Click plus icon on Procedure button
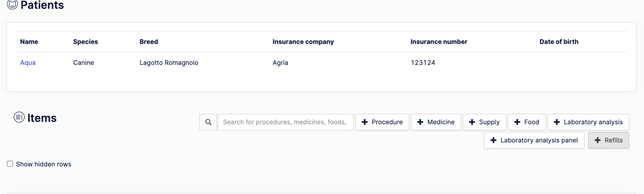This screenshot has width=644, height=194. 365,122
